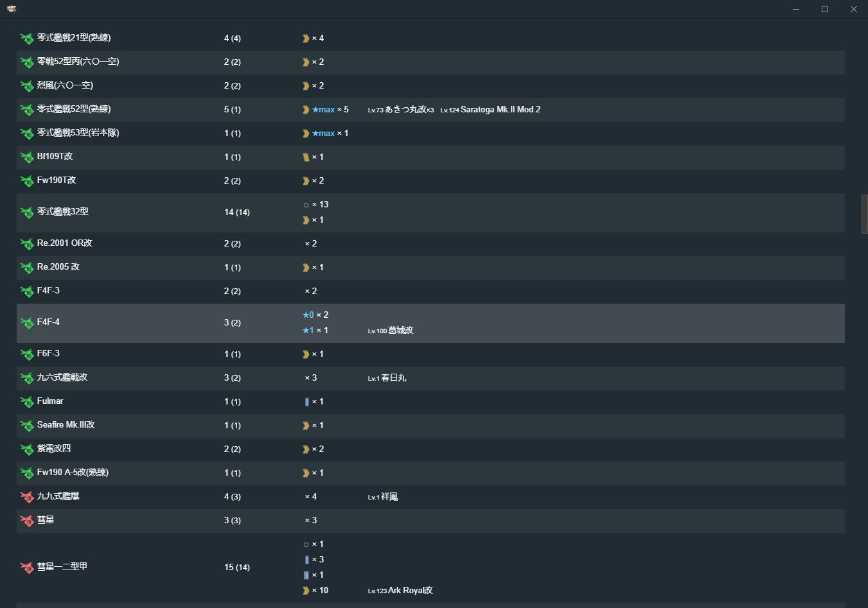Click the ship name 葛城改
Viewport: 868px width, 608px height.
[x=401, y=331]
